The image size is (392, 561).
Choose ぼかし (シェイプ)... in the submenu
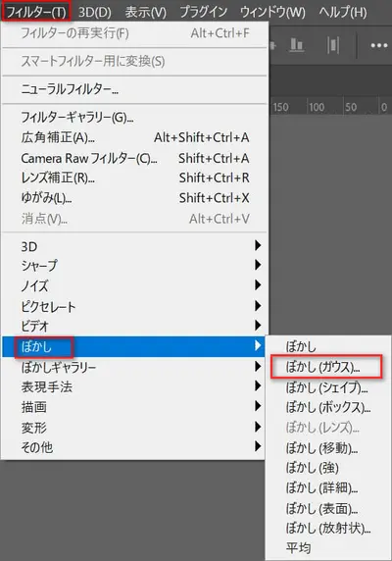(328, 387)
